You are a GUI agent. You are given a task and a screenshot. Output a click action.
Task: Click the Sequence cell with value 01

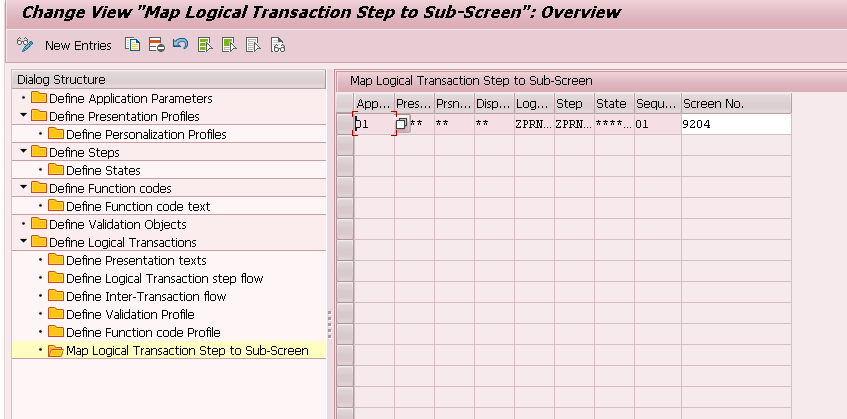[x=657, y=124]
